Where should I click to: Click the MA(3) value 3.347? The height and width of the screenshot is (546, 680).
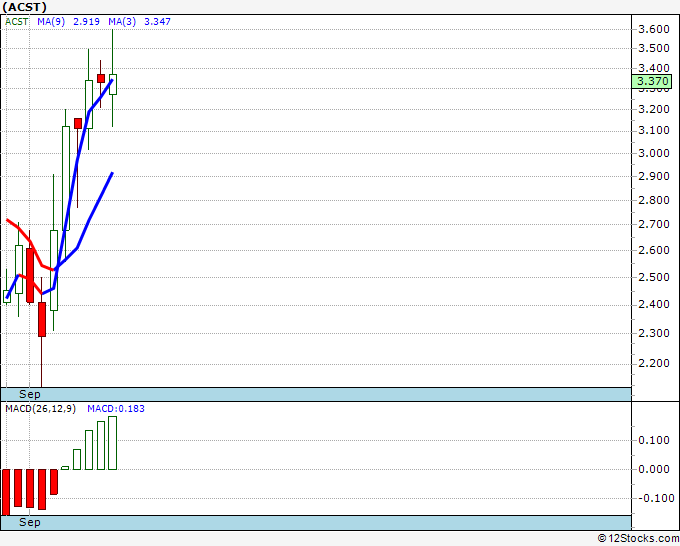[157, 21]
